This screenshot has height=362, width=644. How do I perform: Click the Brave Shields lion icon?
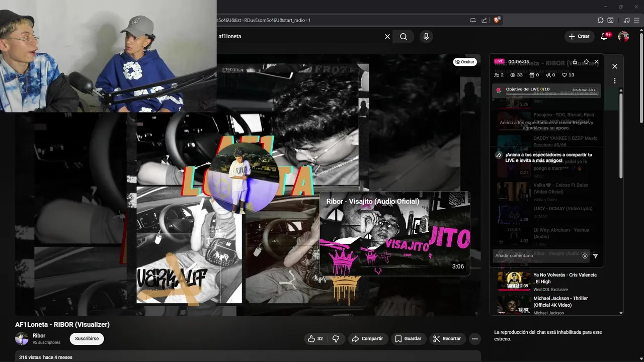pos(497,20)
